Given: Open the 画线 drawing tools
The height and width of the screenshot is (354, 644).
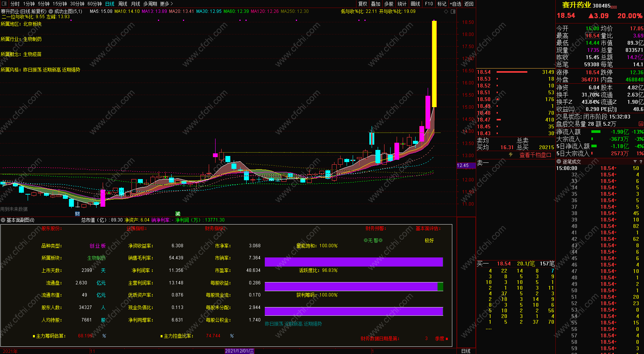Looking at the screenshot, I should pyautogui.click(x=416, y=4).
